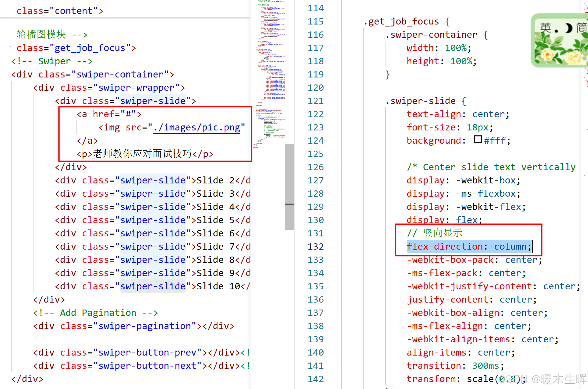
Task: Click the width: 100% declaration
Action: [439, 48]
